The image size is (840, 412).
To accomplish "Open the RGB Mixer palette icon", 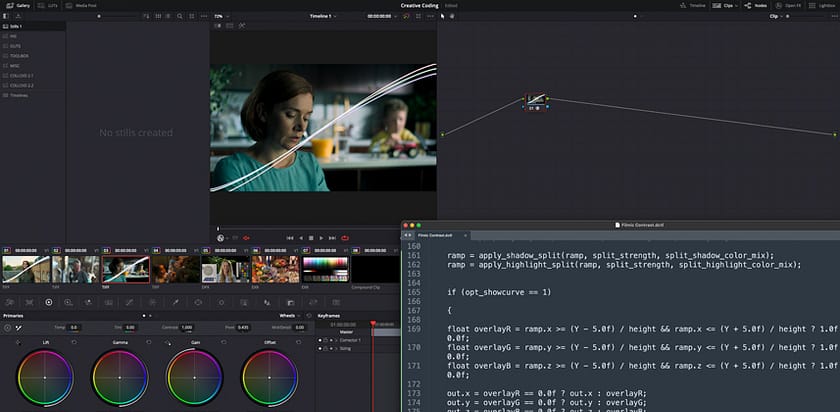I will 88,302.
